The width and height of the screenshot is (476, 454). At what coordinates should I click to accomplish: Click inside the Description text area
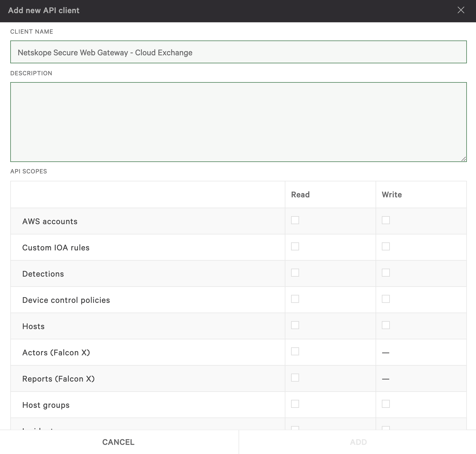pyautogui.click(x=238, y=122)
